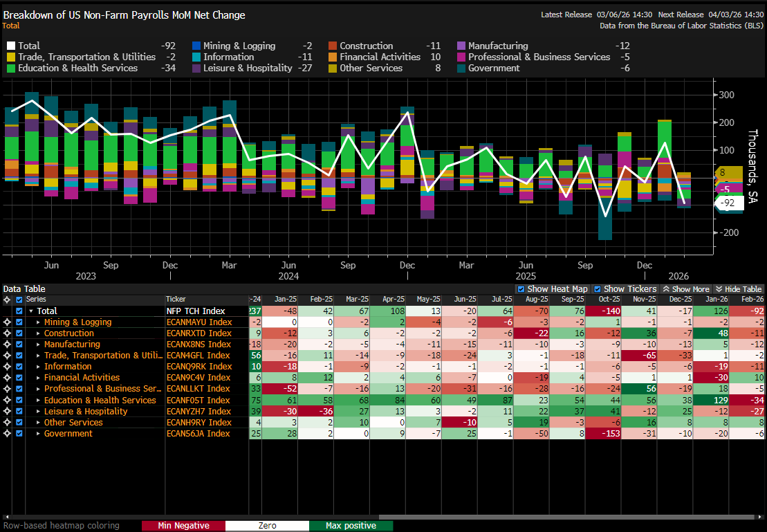The image size is (767, 532).
Task: Click the crosshair icon for Leisure & Hospitality
Action: [x=7, y=412]
